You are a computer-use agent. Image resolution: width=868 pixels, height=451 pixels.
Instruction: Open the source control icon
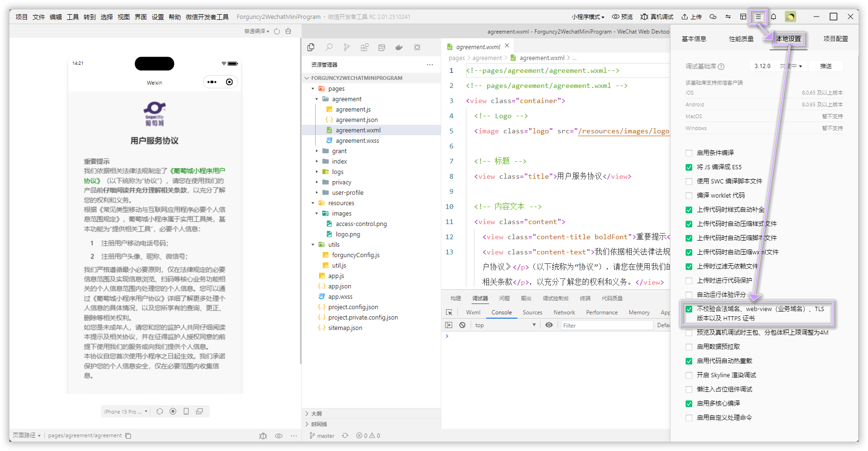pos(346,47)
